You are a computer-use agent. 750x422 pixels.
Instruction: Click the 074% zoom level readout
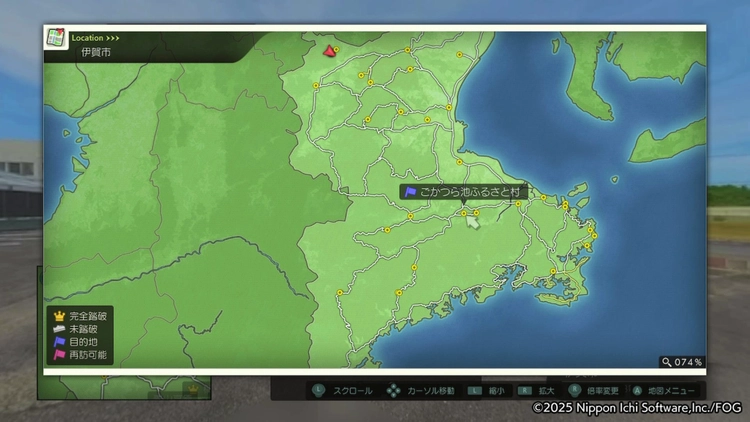(689, 362)
